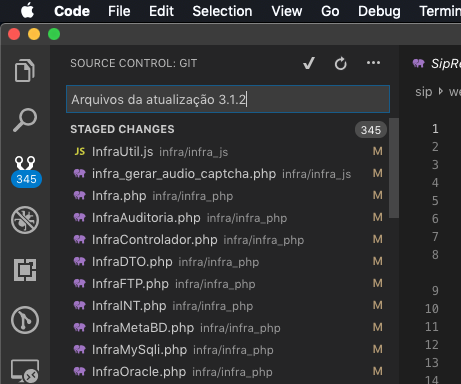This screenshot has width=461, height=384.
Task: Commit staged changes with checkmark icon
Action: [309, 63]
